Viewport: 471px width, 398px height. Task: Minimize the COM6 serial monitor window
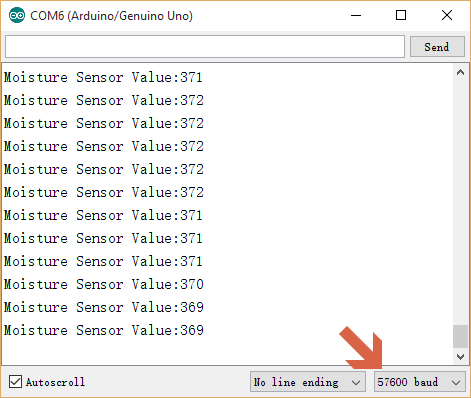tap(356, 15)
